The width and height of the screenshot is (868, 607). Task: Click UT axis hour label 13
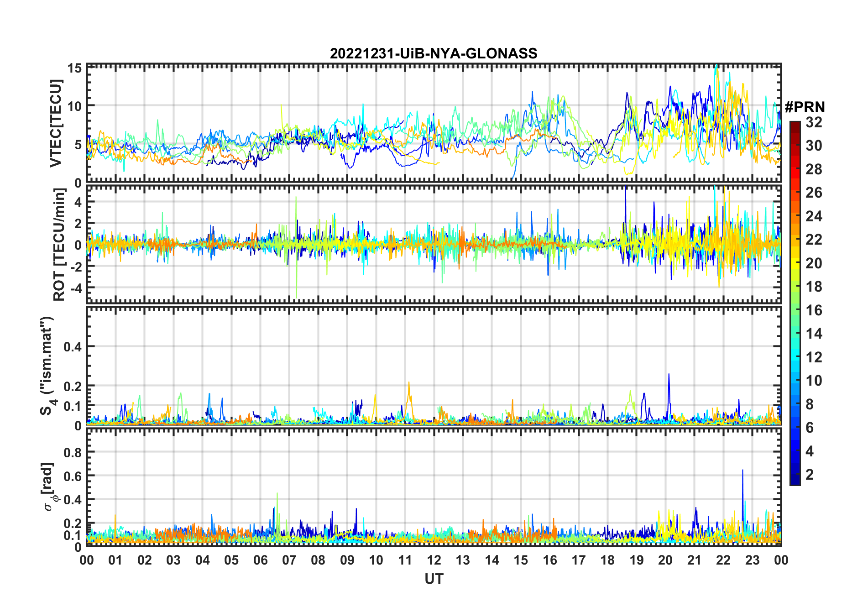pyautogui.click(x=463, y=560)
